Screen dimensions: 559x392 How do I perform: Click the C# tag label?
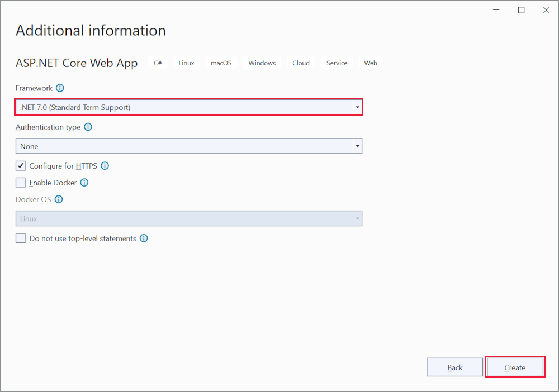[x=158, y=63]
